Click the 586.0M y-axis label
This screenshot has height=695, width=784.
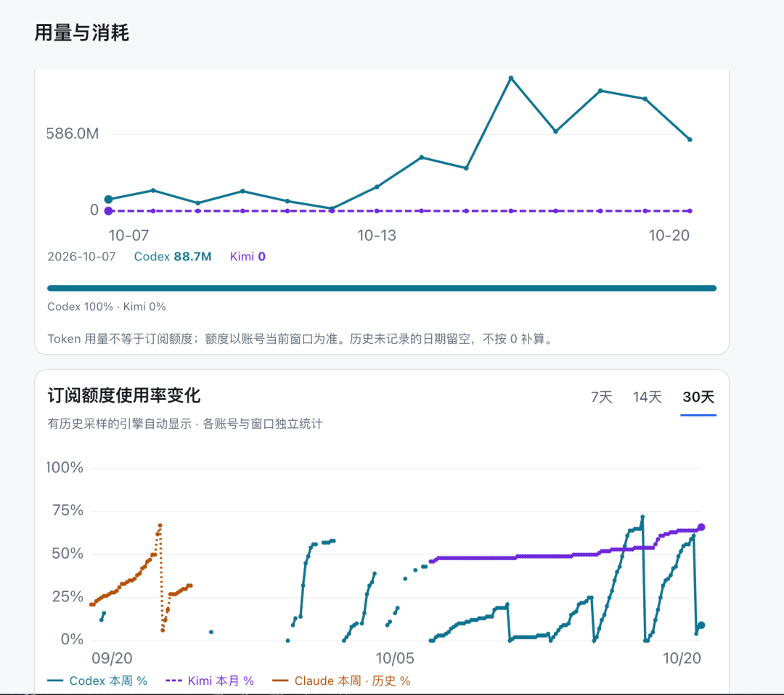click(x=73, y=134)
